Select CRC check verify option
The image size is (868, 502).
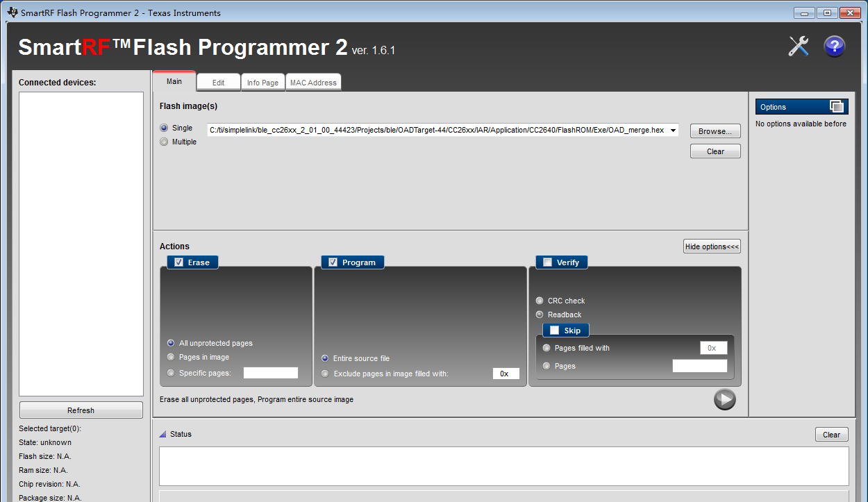(540, 301)
